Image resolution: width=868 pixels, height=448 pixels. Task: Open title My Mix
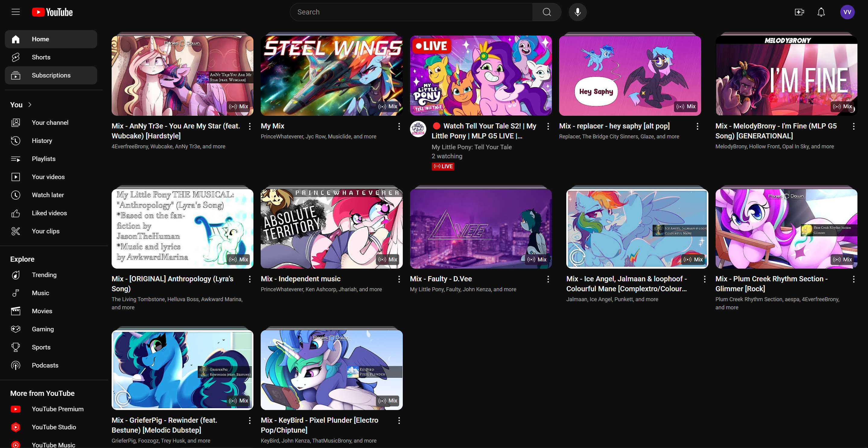coord(273,126)
